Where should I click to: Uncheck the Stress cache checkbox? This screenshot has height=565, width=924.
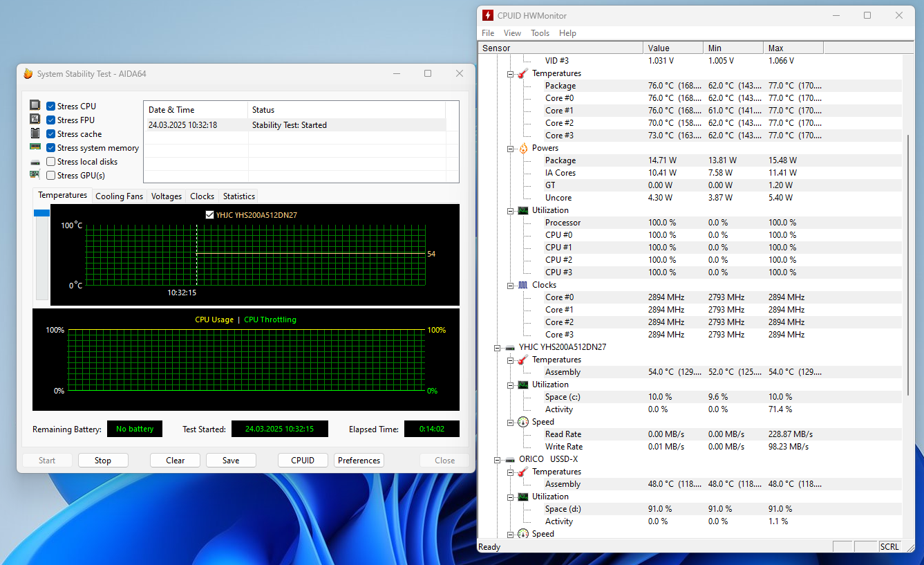51,133
